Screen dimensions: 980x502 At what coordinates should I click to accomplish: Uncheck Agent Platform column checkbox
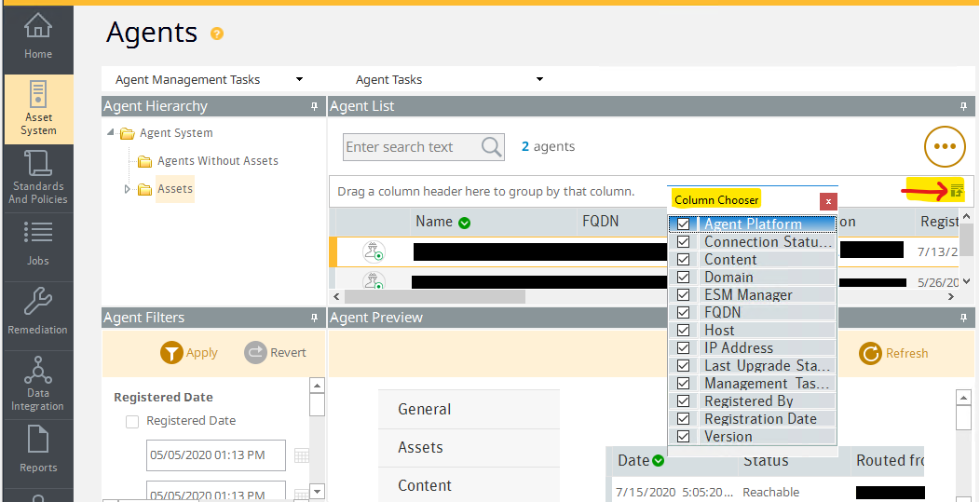pyautogui.click(x=683, y=224)
